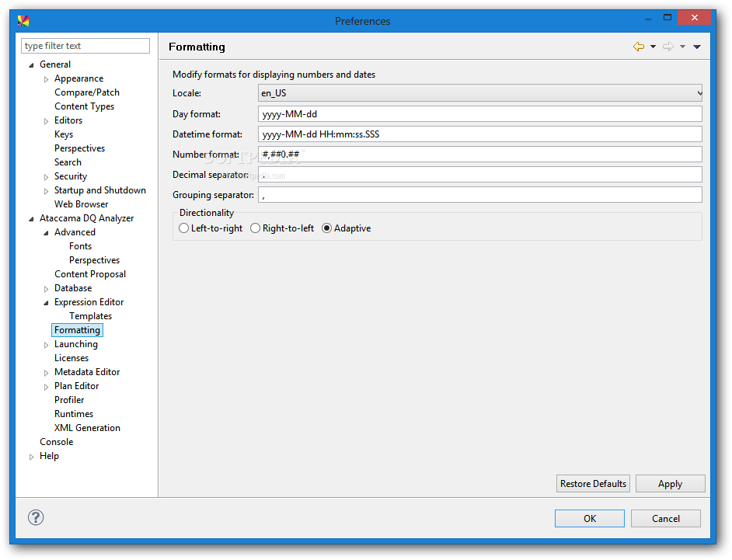Select Fonts under Advanced
This screenshot has width=732, height=560.
coord(80,246)
